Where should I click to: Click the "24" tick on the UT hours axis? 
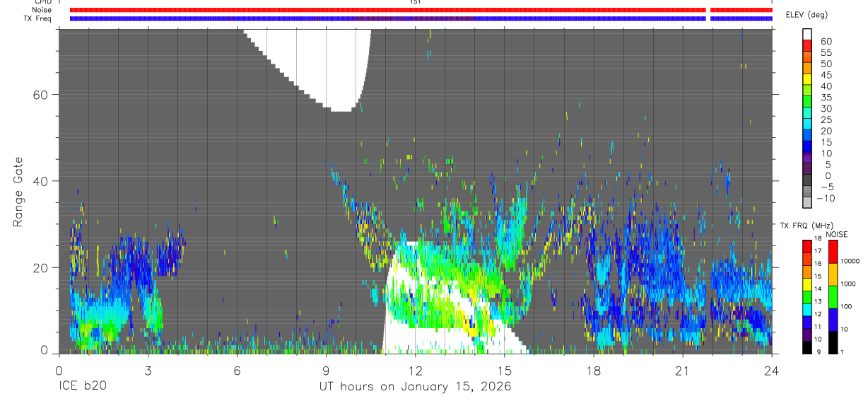(772, 371)
